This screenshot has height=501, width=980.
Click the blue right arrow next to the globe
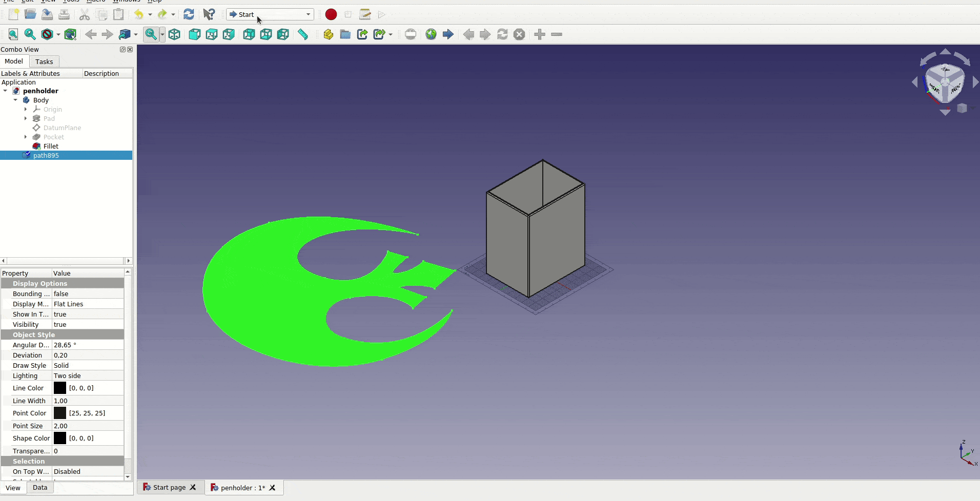tap(448, 34)
